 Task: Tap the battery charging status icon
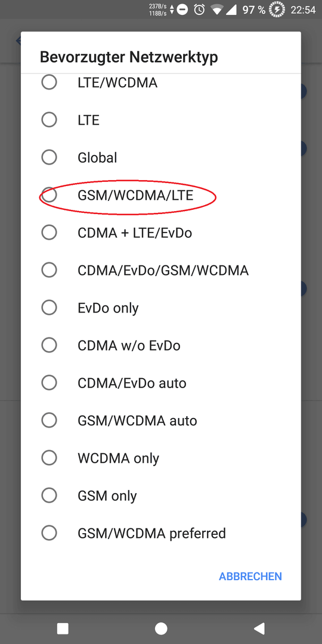277,10
